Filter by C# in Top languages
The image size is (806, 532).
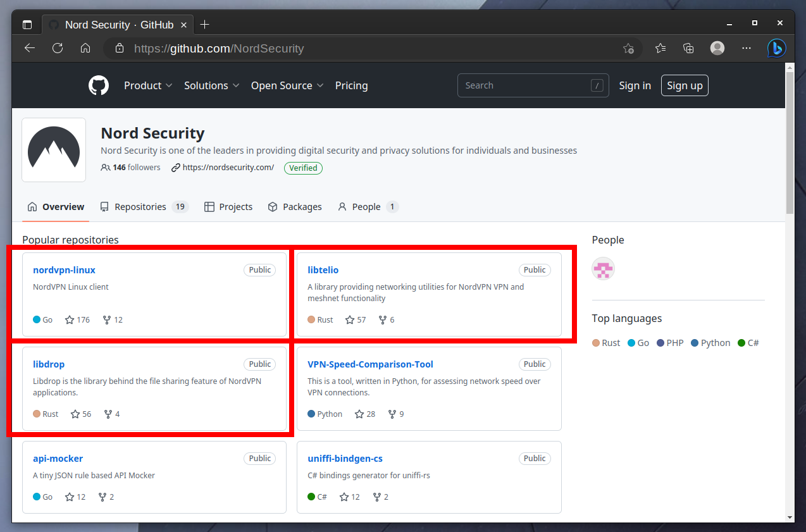[x=748, y=343]
